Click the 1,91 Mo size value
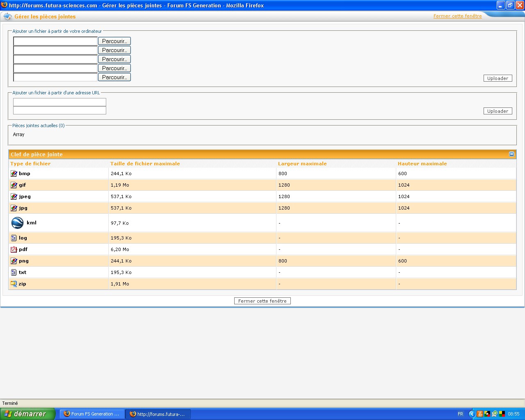The image size is (525, 420). click(120, 284)
